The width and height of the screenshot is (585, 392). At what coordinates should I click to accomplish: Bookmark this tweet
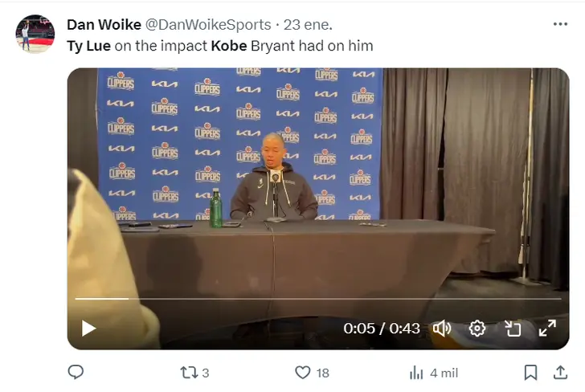click(x=530, y=372)
